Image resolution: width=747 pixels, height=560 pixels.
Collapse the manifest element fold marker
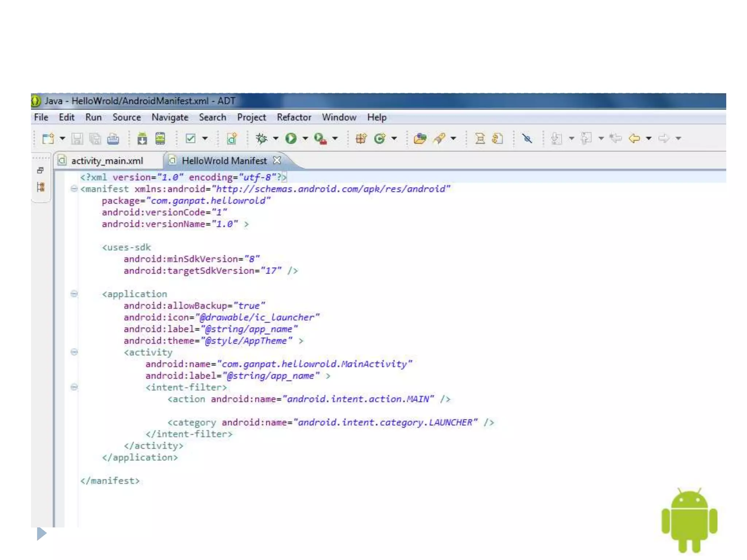click(74, 189)
